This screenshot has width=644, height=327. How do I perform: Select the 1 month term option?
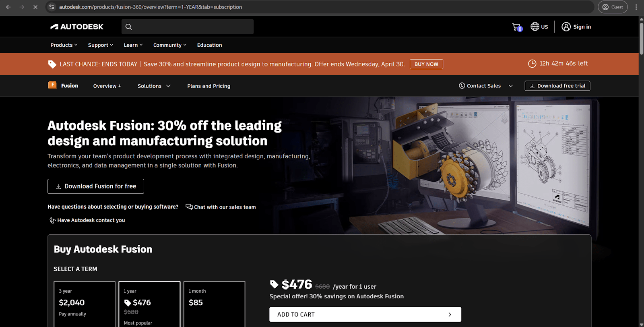214,304
